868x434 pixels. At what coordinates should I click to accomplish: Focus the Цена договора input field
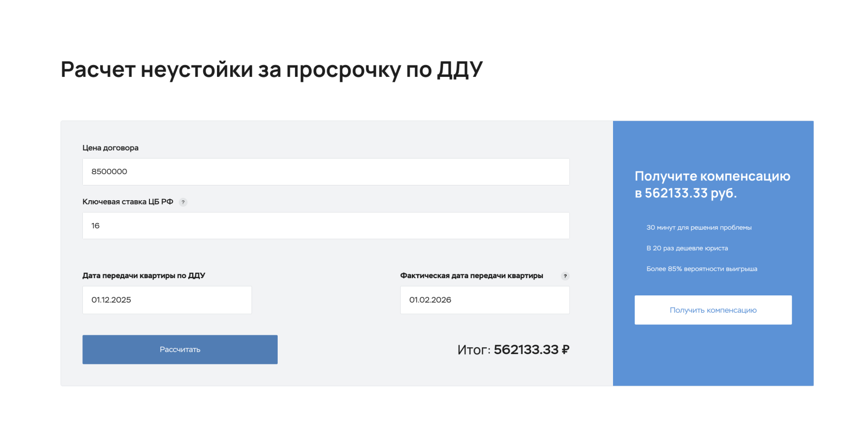(325, 172)
